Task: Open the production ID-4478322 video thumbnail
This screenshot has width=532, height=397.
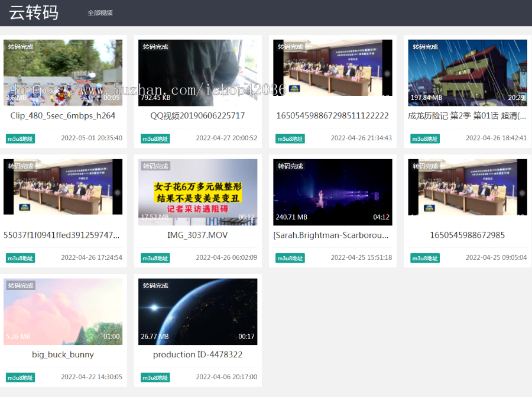Action: [x=197, y=312]
